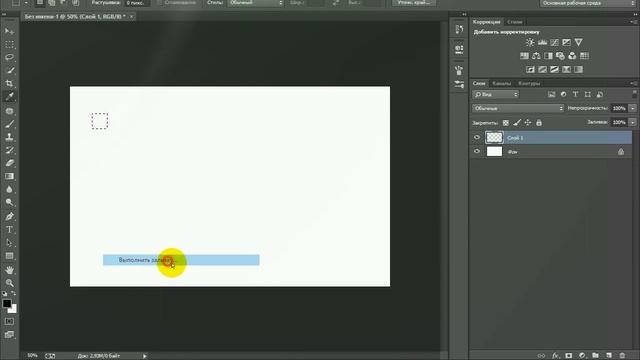Add an Invert adjustment
This screenshot has width=640, height=360.
click(x=530, y=69)
